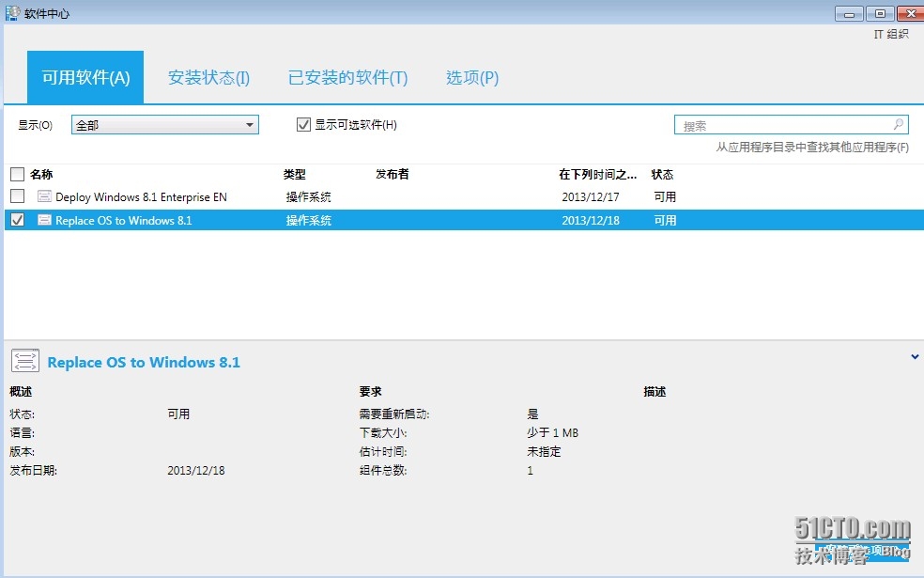
Task: Minimize the Software Center window
Action: [849, 13]
